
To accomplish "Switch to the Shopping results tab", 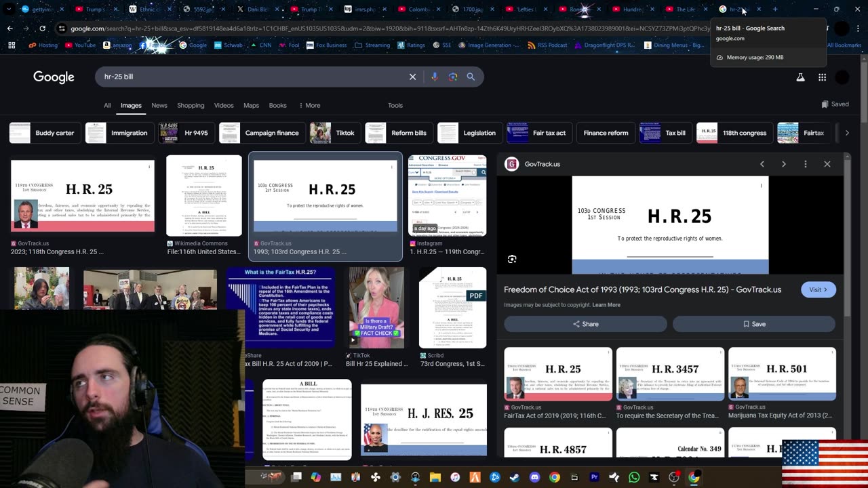I will [x=191, y=105].
